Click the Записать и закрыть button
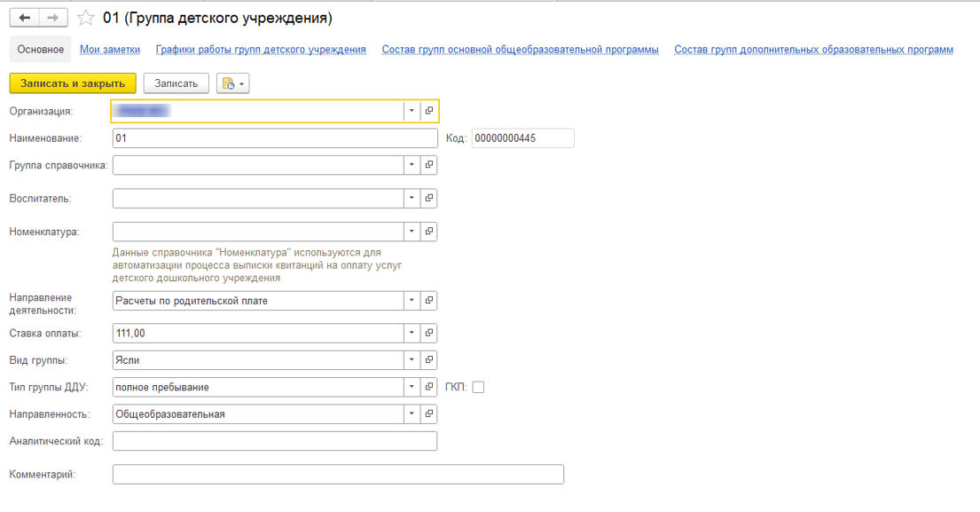The height and width of the screenshot is (512, 980). [x=73, y=83]
